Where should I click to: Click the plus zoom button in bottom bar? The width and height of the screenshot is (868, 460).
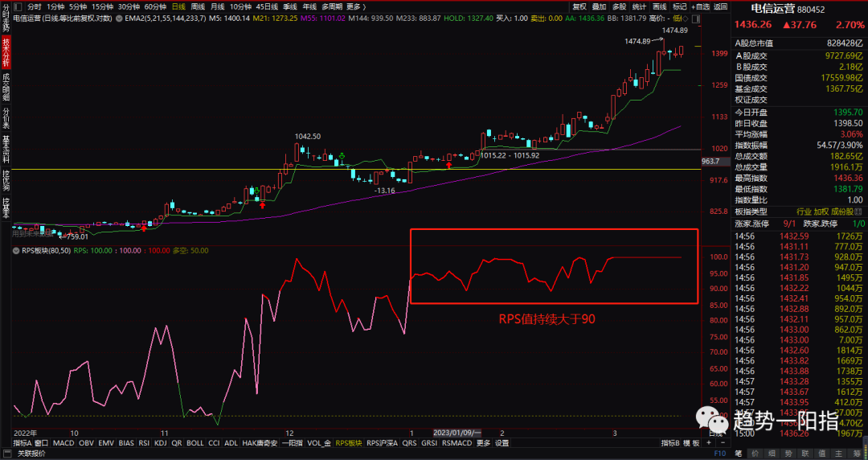[x=709, y=443]
